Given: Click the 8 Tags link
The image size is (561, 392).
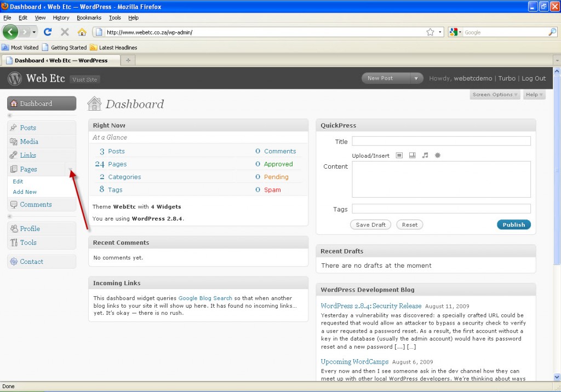Looking at the screenshot, I should [111, 189].
